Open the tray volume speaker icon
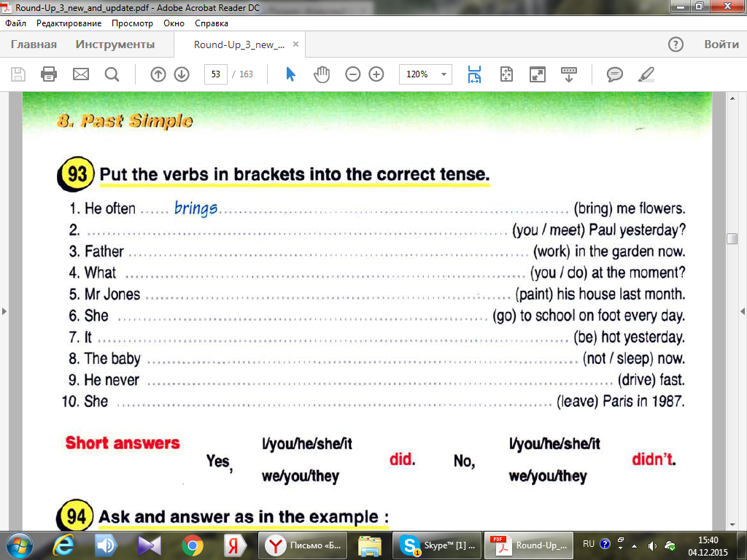747x560 pixels. (652, 545)
